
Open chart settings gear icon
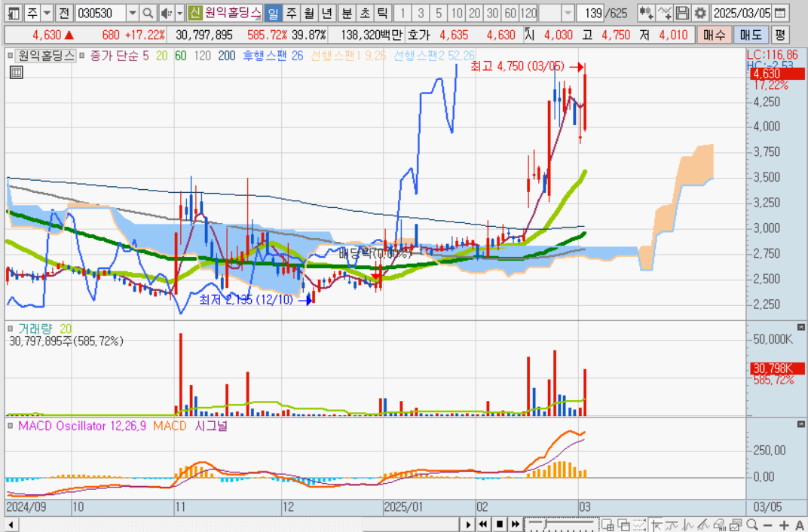point(699,13)
